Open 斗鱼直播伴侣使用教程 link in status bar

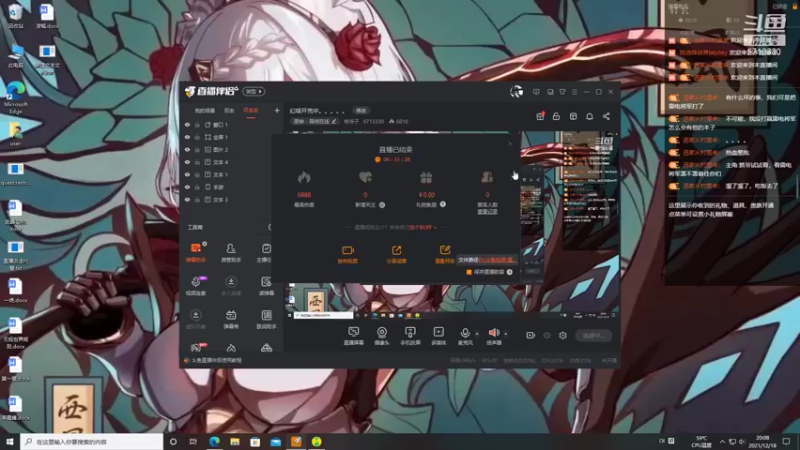(x=216, y=360)
